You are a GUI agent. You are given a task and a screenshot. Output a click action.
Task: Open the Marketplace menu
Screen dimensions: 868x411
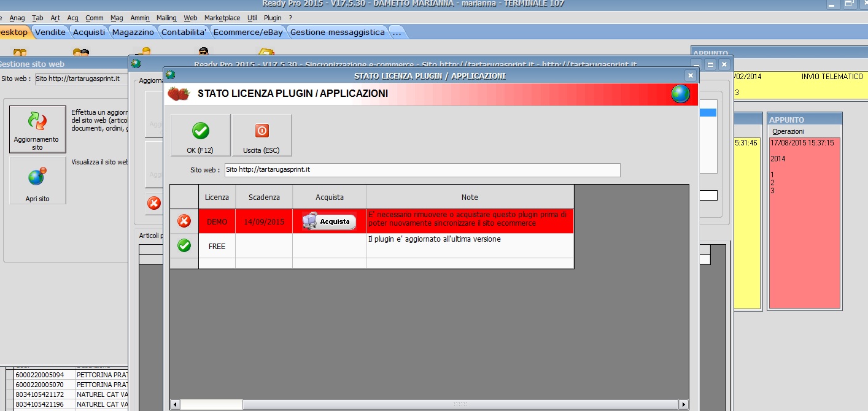pyautogui.click(x=222, y=18)
